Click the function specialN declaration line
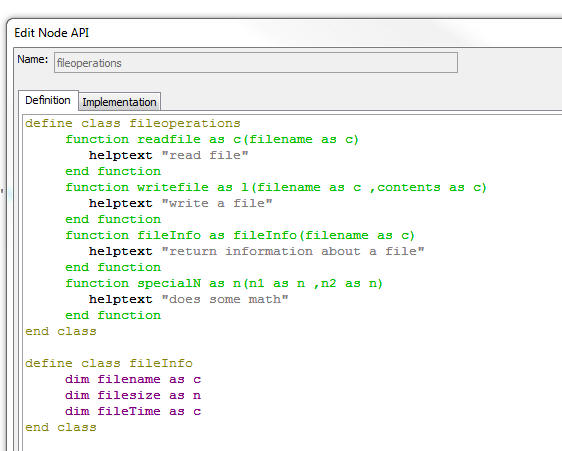562x451 pixels. click(x=224, y=283)
